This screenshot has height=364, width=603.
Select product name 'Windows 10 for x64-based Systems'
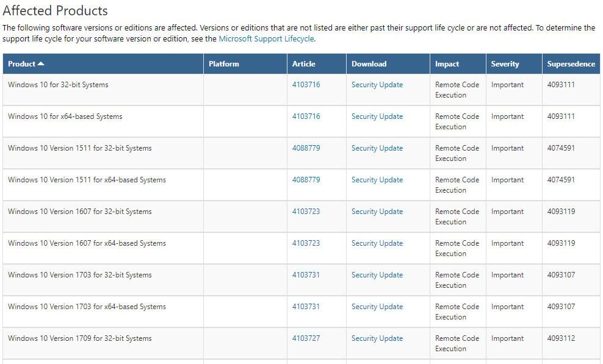[x=65, y=116]
